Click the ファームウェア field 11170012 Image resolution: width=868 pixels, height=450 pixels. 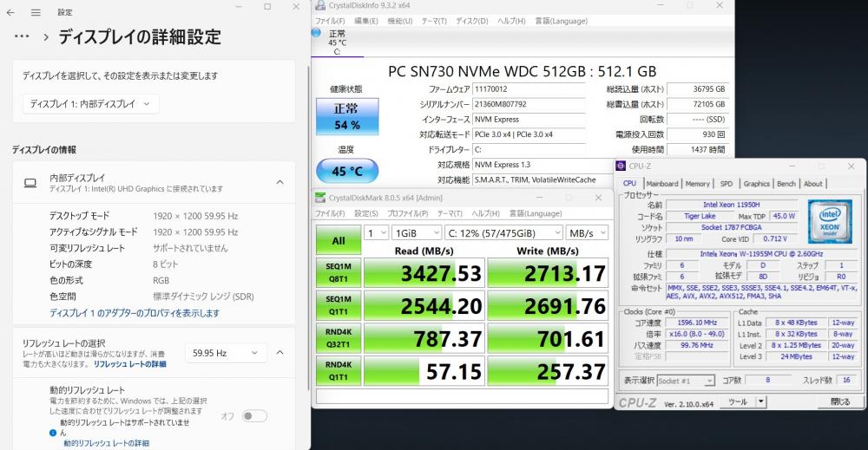click(x=529, y=89)
